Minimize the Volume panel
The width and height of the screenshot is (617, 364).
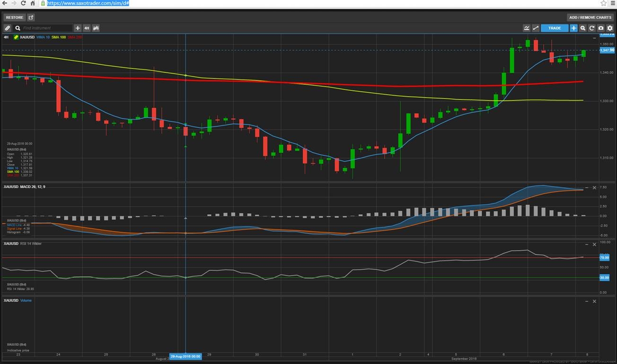coord(587,301)
